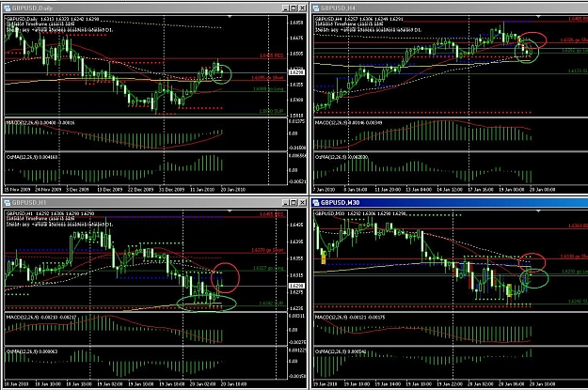
Task: Minimize the GBPUSD,H1 chart window
Action: pyautogui.click(x=285, y=203)
